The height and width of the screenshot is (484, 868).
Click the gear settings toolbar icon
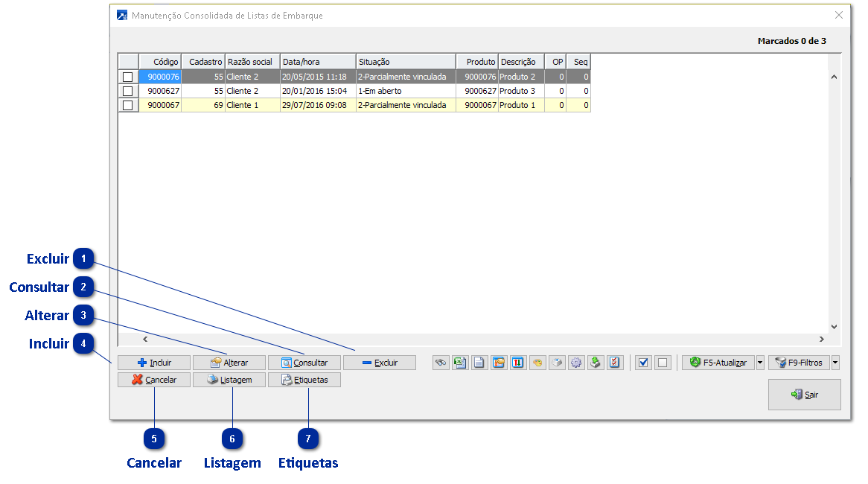pos(576,363)
